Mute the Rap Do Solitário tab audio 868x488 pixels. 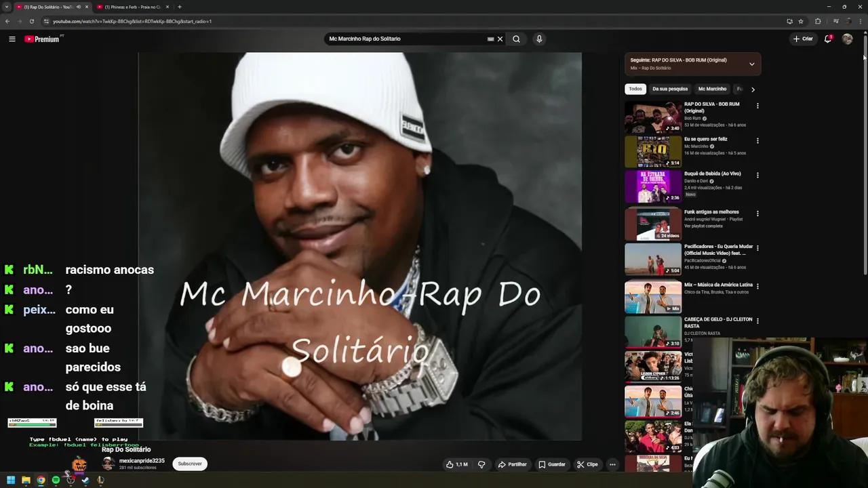pyautogui.click(x=79, y=7)
